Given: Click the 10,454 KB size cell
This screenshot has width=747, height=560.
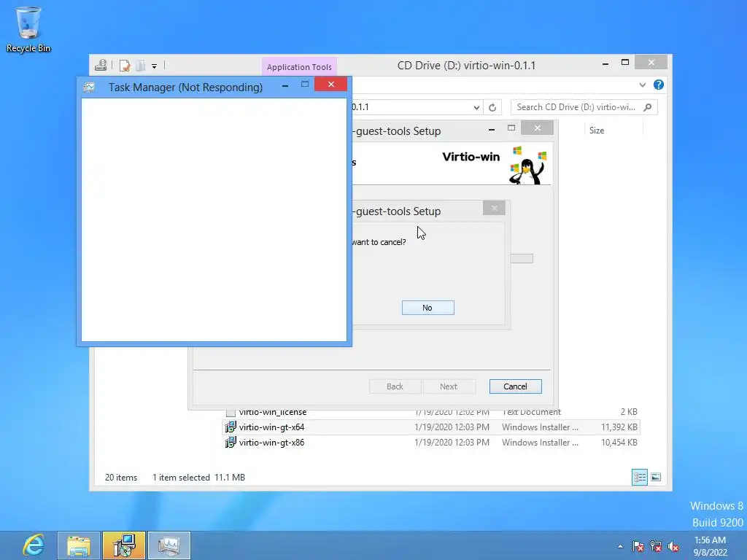Looking at the screenshot, I should click(x=619, y=443).
